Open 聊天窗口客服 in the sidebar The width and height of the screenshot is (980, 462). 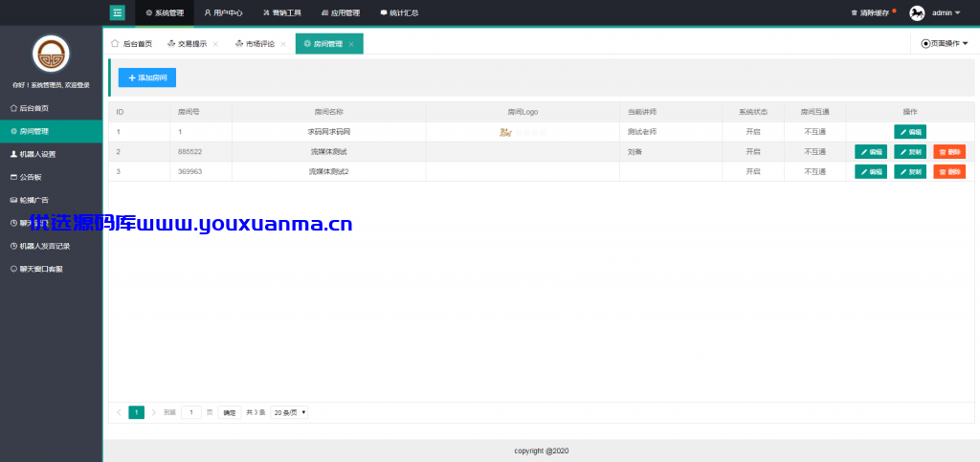coord(52,269)
